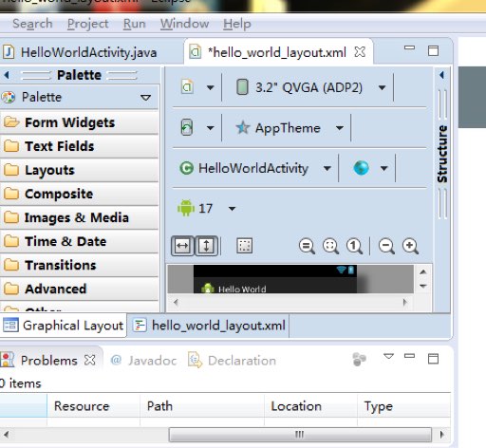The image size is (486, 448).
Task: Switch to the Declaration view tab
Action: click(233, 361)
